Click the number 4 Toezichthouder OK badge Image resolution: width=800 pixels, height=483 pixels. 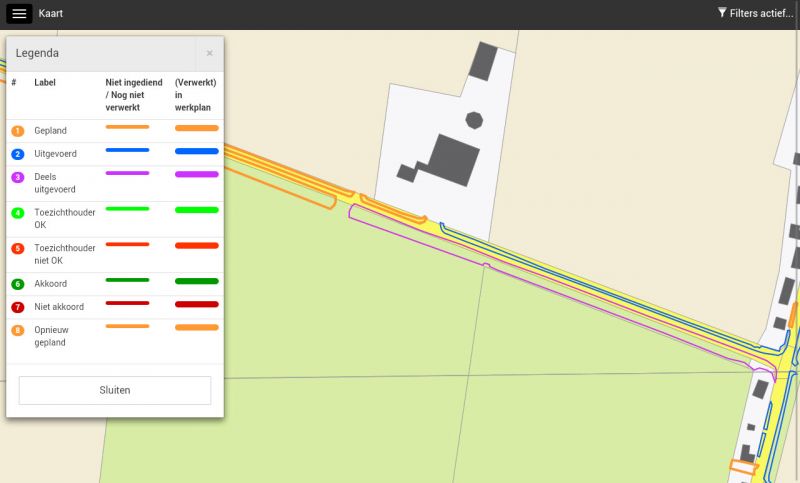click(x=18, y=213)
